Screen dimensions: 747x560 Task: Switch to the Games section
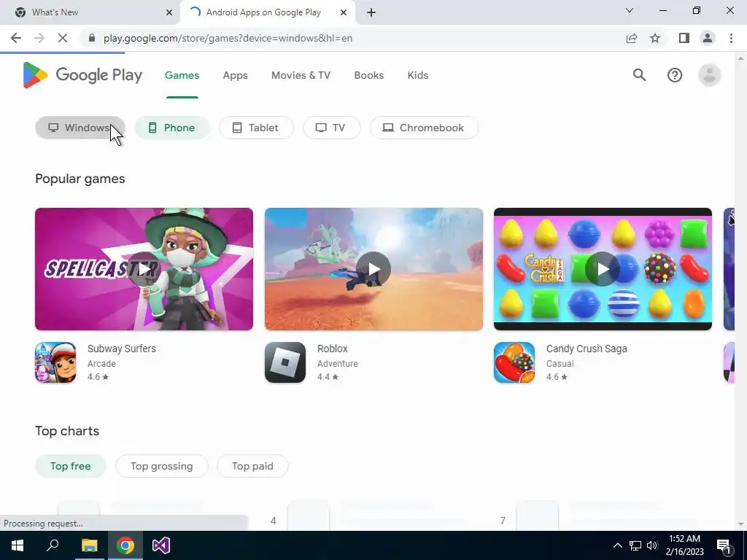(182, 75)
